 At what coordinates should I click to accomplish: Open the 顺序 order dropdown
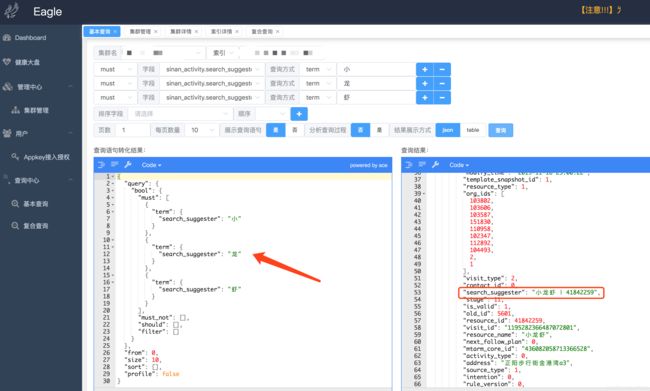click(272, 114)
